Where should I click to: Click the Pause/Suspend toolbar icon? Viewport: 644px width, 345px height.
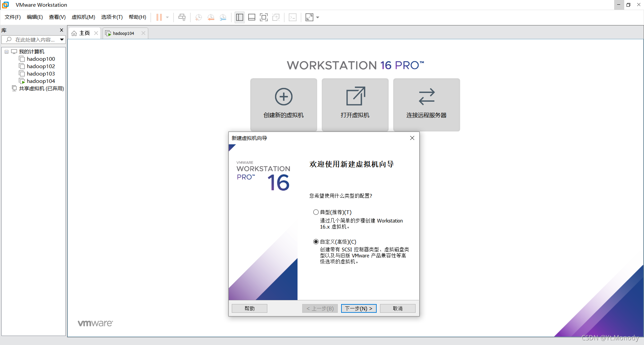(159, 17)
